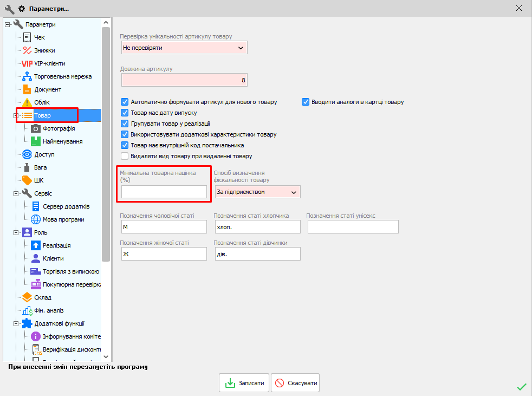Select the Склад item in the tree

coord(43,297)
